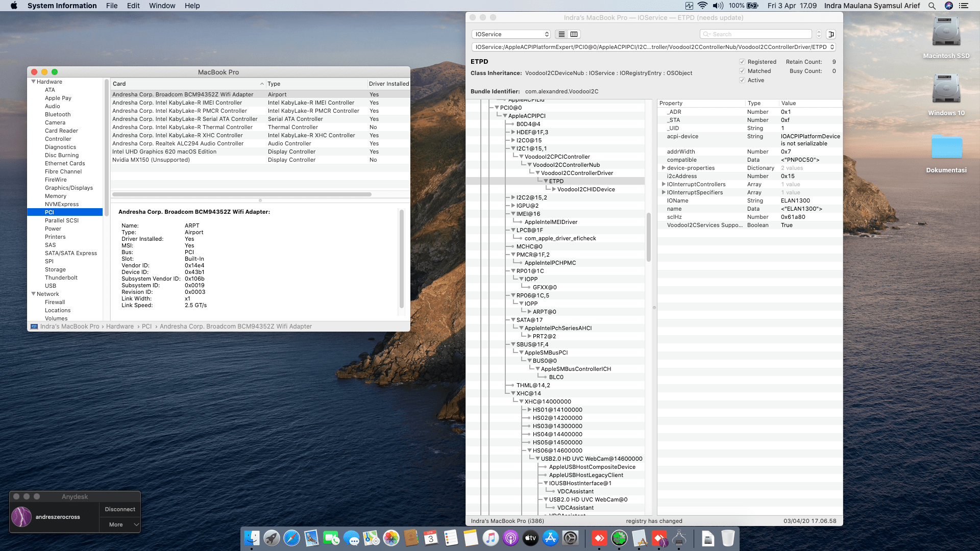Expand the VoodooI2CHIDDevice tree node

pos(554,189)
